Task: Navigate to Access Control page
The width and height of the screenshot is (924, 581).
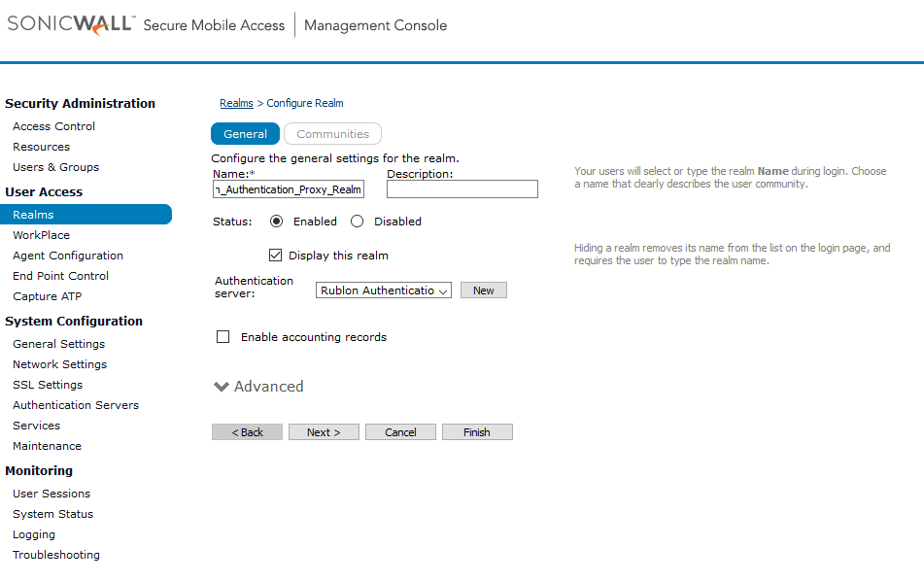Action: point(54,126)
